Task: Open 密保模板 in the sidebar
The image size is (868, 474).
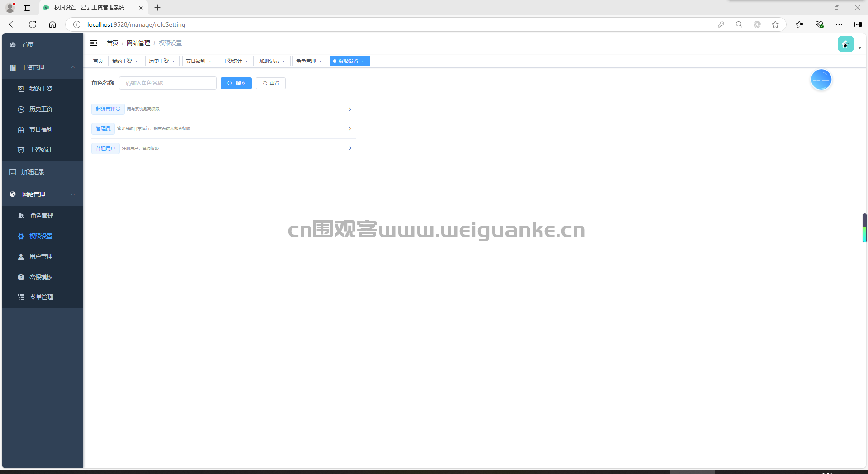Action: (42, 277)
